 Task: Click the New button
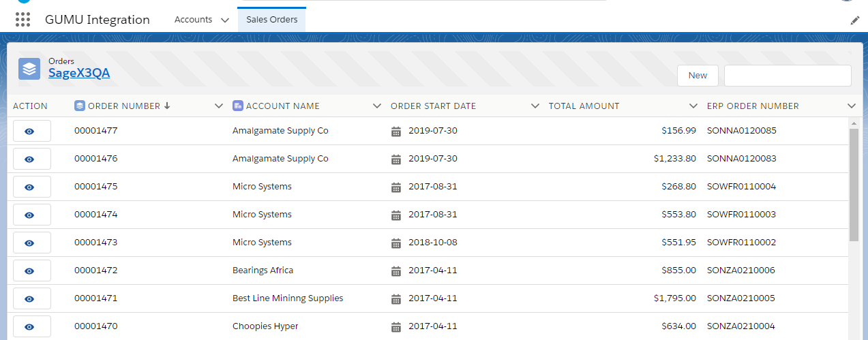(x=698, y=76)
